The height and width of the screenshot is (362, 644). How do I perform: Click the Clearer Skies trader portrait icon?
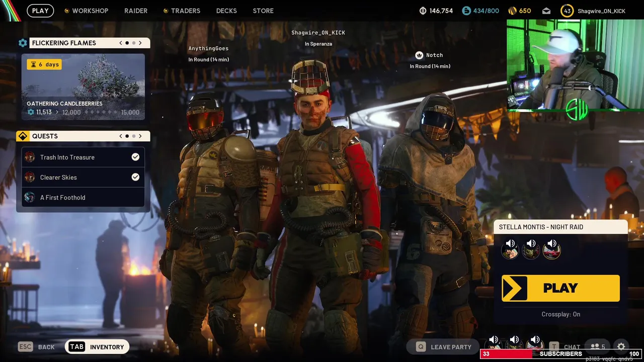click(30, 177)
